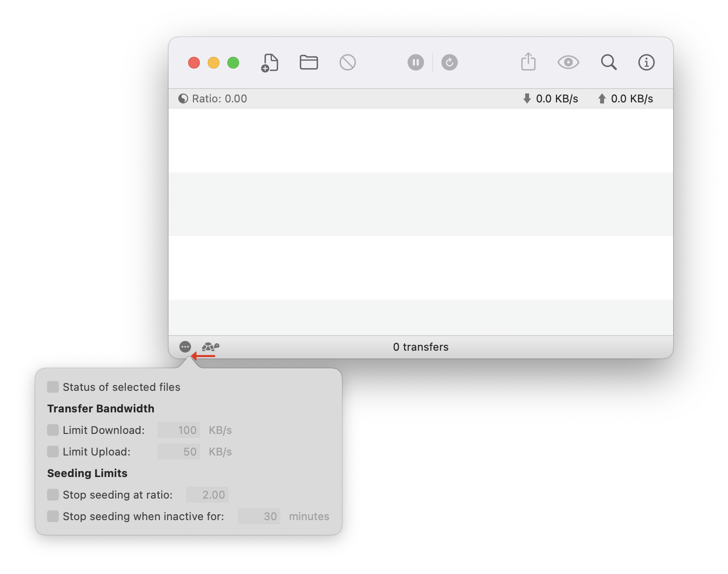Viewport: 728px width, 574px height.
Task: Click the open folder toolbar icon
Action: 309,62
